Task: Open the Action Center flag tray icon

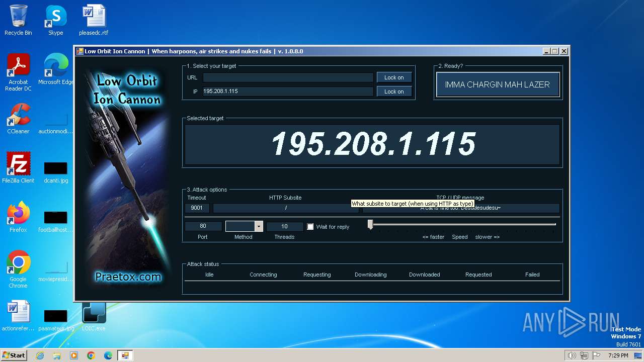Action: click(x=596, y=355)
